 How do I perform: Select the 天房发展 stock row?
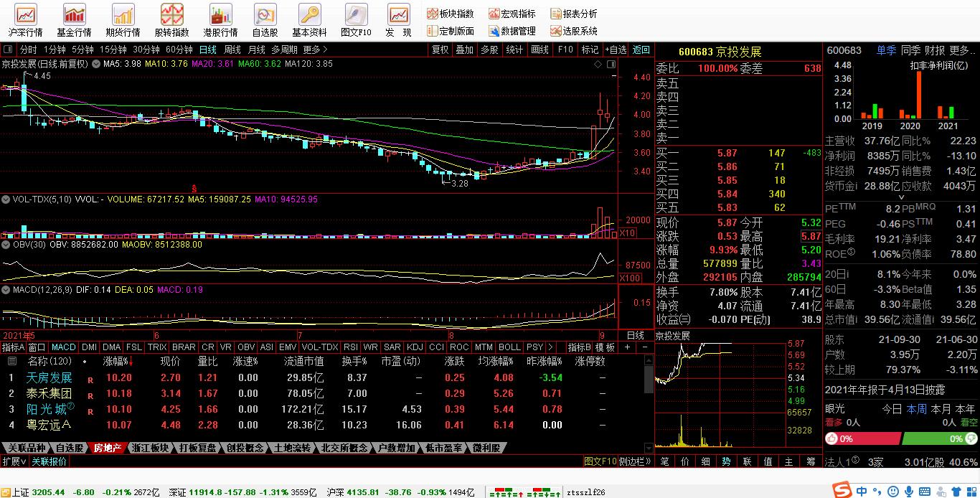click(x=50, y=377)
